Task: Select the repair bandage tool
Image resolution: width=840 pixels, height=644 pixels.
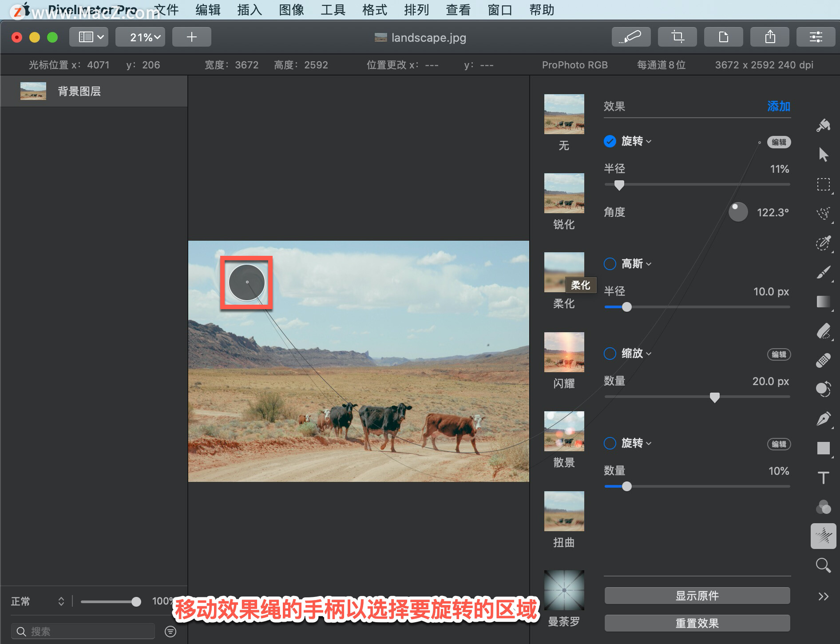Action: coord(824,360)
